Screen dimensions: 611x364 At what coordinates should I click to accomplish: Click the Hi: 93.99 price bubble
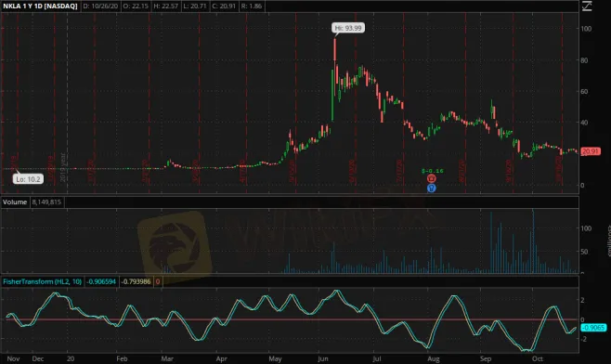348,28
